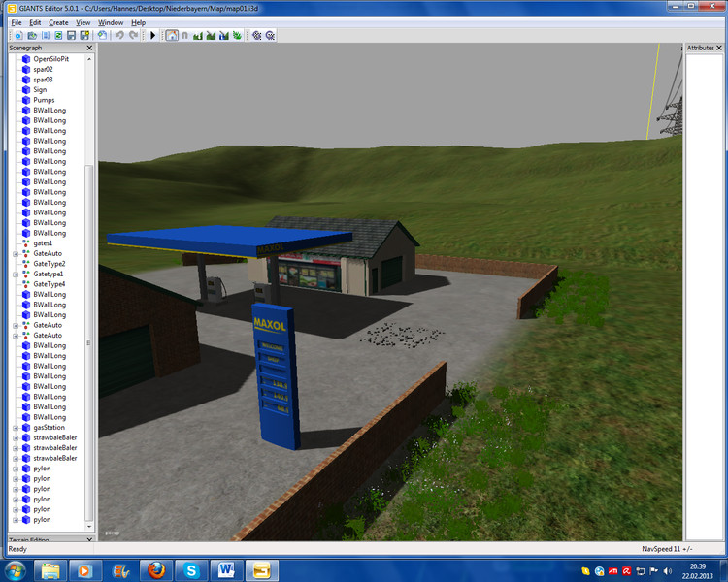Select the Sign node in scenegraph
Image resolution: width=728 pixels, height=582 pixels.
tap(40, 89)
